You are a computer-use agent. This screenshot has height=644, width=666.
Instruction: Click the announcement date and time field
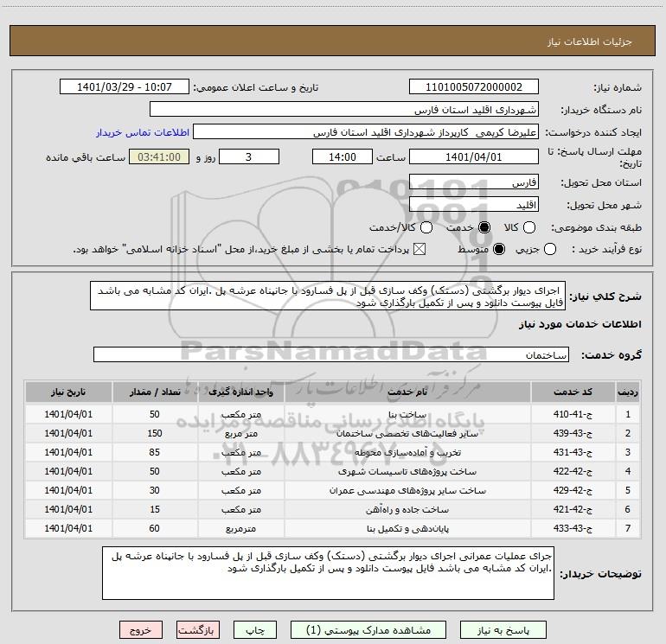pos(125,86)
